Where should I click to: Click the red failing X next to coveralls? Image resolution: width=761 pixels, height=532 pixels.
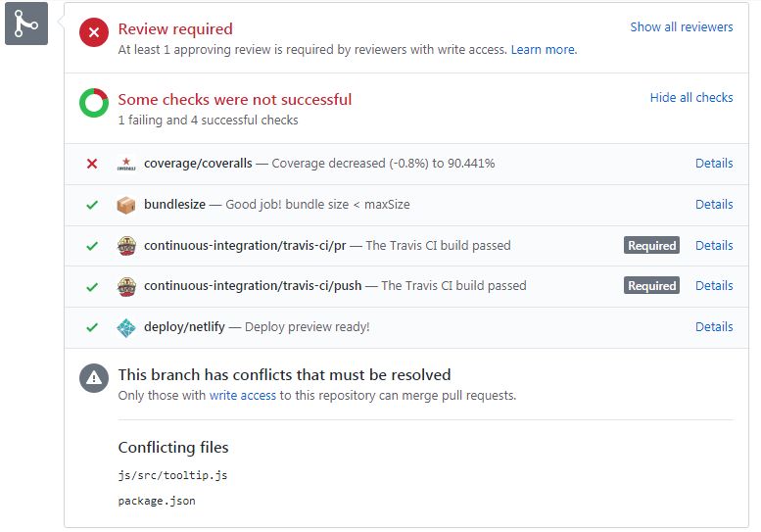(92, 164)
